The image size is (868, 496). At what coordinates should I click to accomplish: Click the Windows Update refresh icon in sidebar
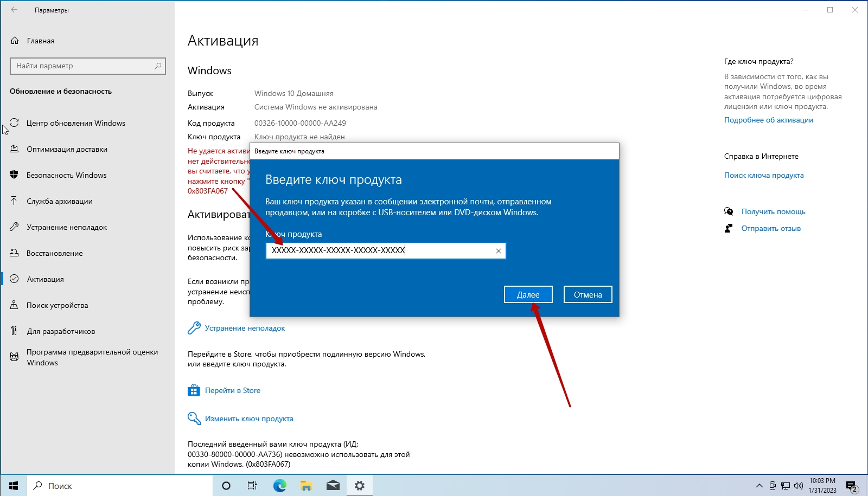(14, 123)
